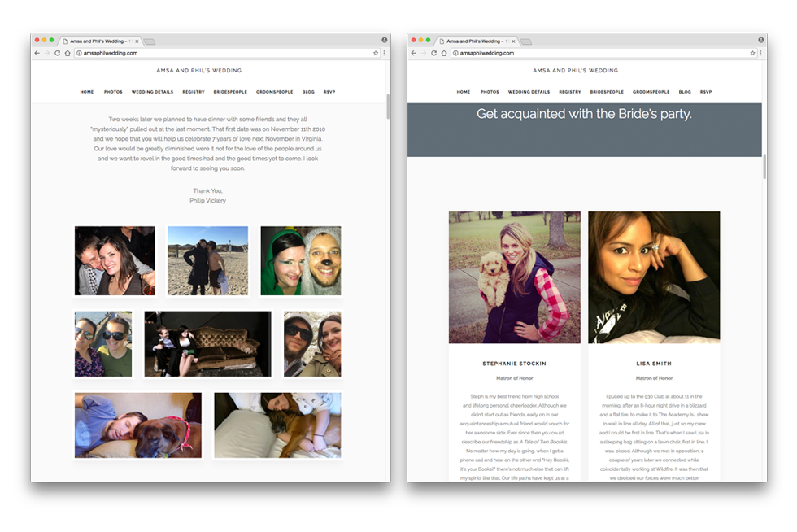Screen dimensions: 797x532
Task: Open the profile icon in the left window title bar
Action: [384, 40]
